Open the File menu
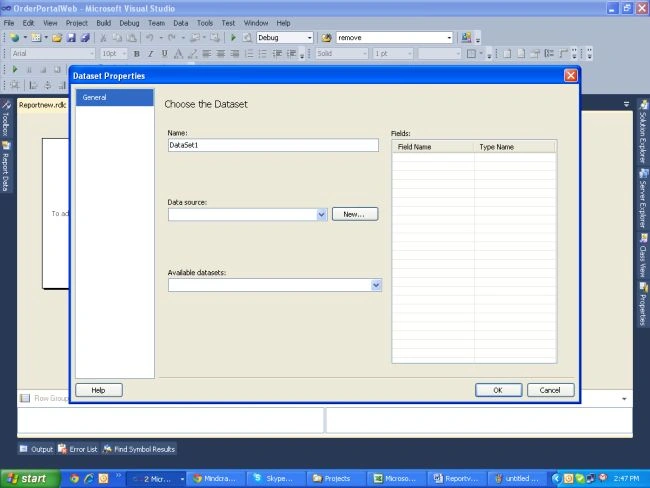 click(9, 23)
